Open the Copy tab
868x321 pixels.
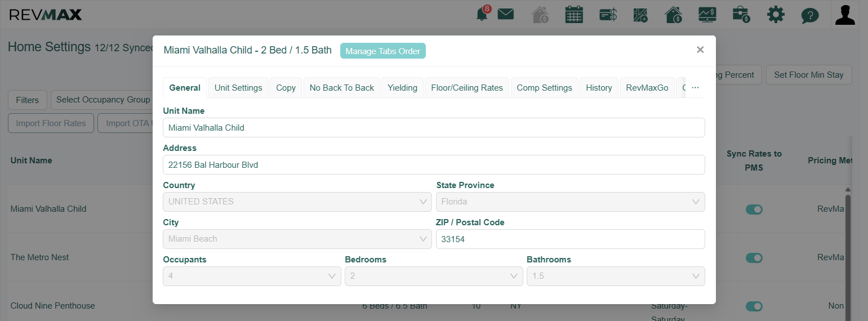[286, 88]
